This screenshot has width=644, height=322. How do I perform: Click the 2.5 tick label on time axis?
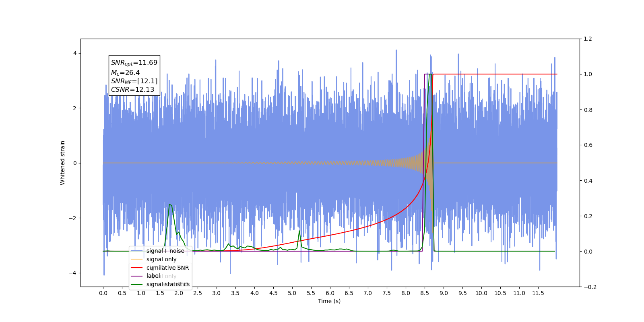click(198, 293)
